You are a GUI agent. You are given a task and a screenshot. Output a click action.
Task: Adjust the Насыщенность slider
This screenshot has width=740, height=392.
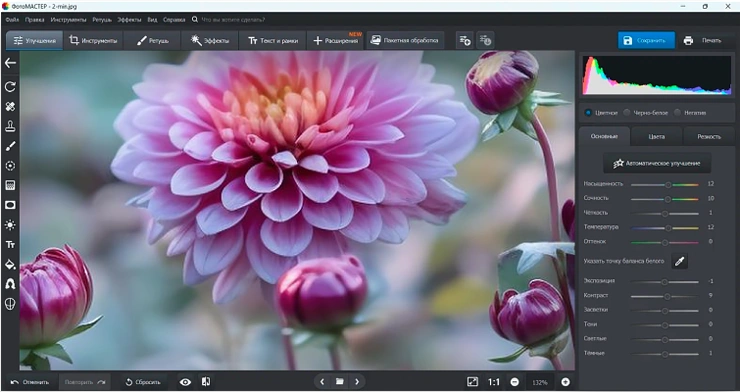point(664,185)
